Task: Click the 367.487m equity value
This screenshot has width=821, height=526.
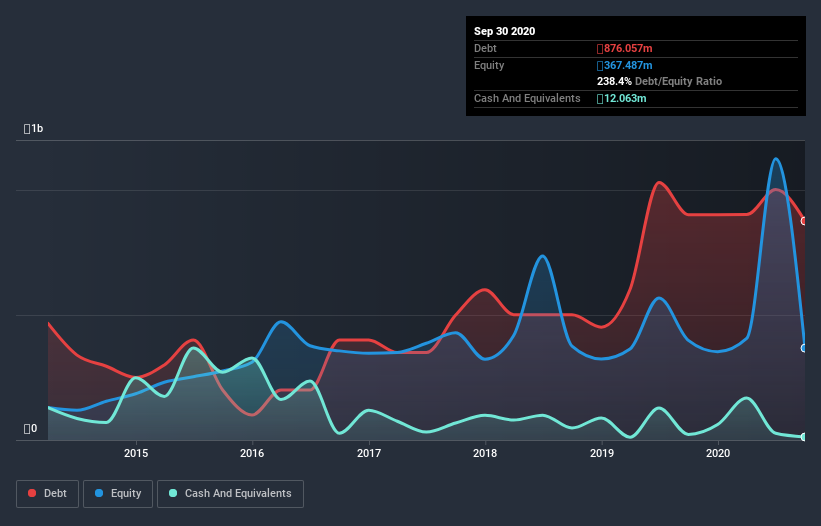Action: (625, 65)
